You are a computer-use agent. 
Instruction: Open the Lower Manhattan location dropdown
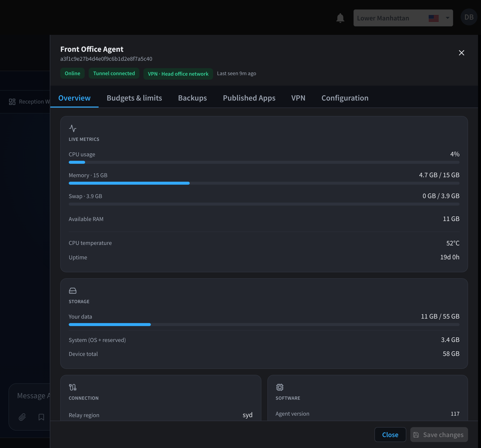click(x=403, y=18)
